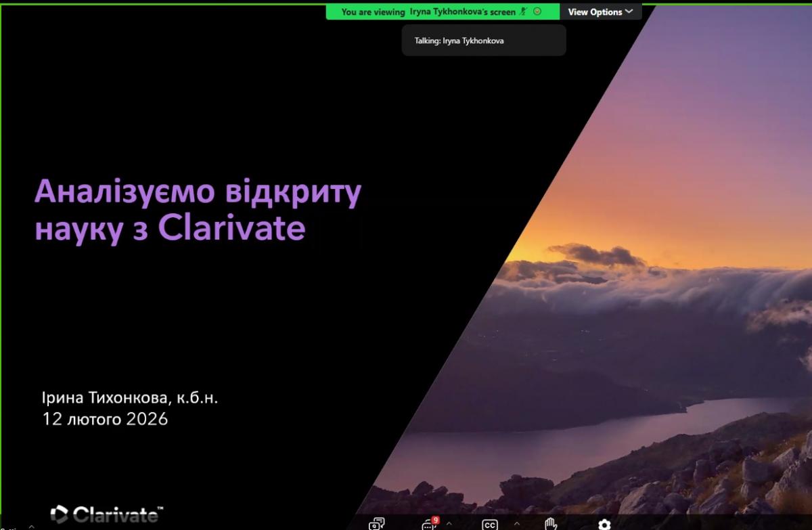Open the View Options dropdown
This screenshot has width=812, height=530.
[600, 12]
